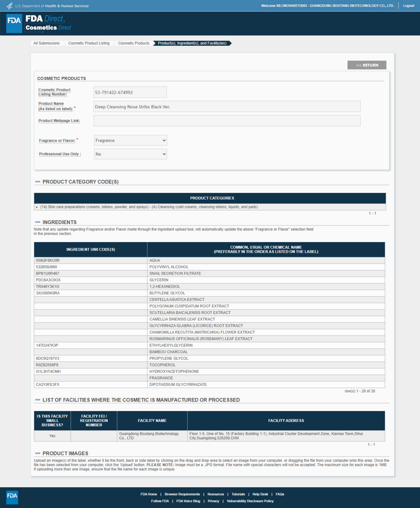Click the FDA Voice Blog link
Viewport: 420px width, 508px height.
coord(188,501)
